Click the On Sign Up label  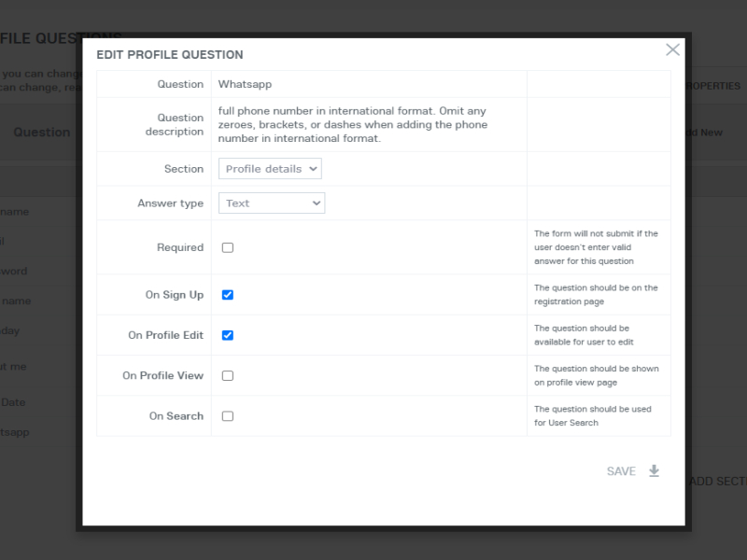[174, 295]
